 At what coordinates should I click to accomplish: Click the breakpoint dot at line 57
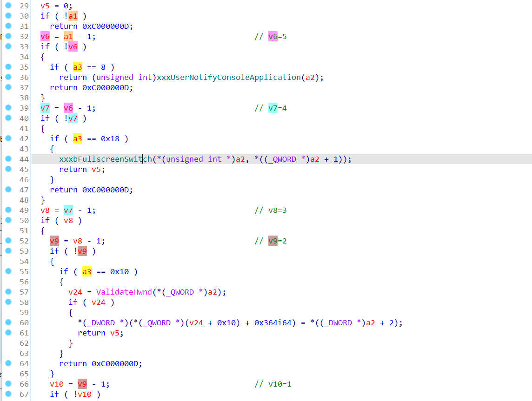click(8, 291)
